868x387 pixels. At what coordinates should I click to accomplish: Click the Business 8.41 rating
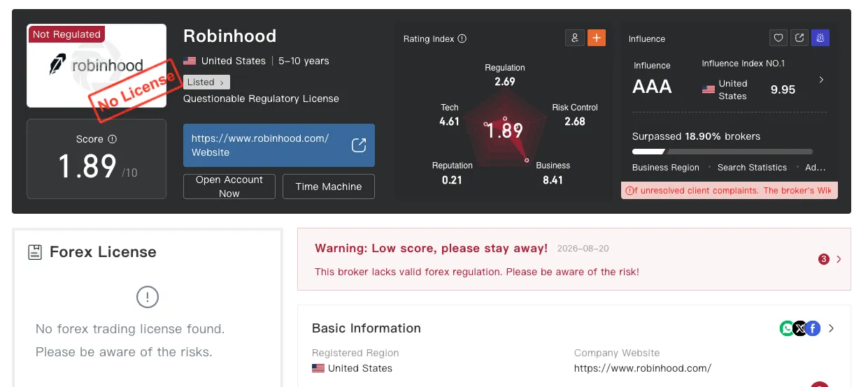553,173
